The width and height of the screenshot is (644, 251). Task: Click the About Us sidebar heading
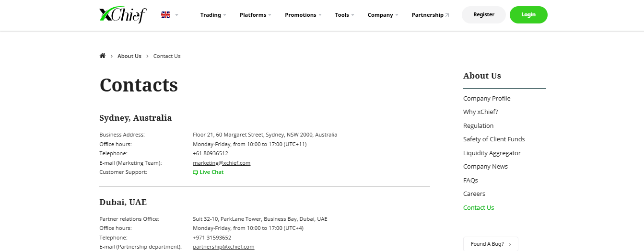pos(482,76)
